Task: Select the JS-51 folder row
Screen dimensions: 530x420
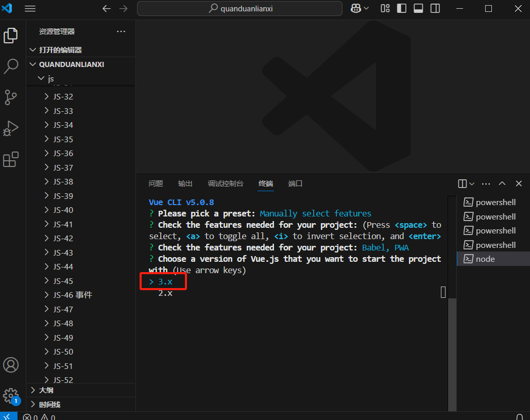Action: pyautogui.click(x=81, y=366)
